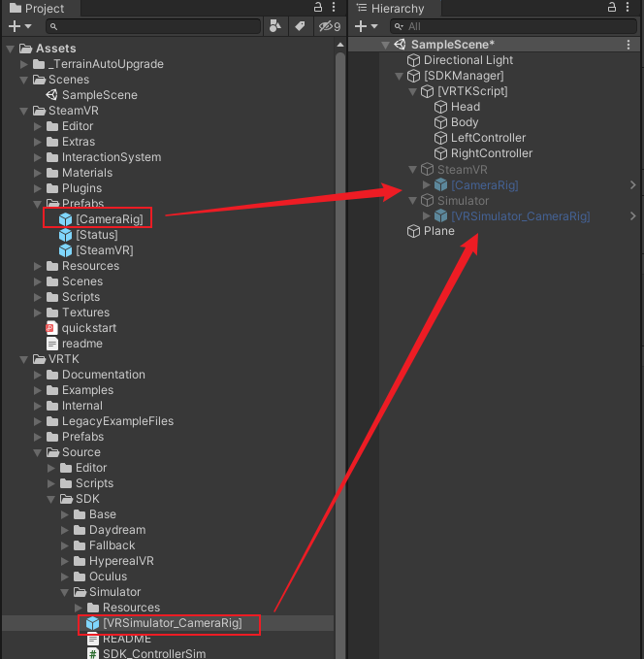
Task: Expand the Base folder arrow
Action: [x=64, y=514]
